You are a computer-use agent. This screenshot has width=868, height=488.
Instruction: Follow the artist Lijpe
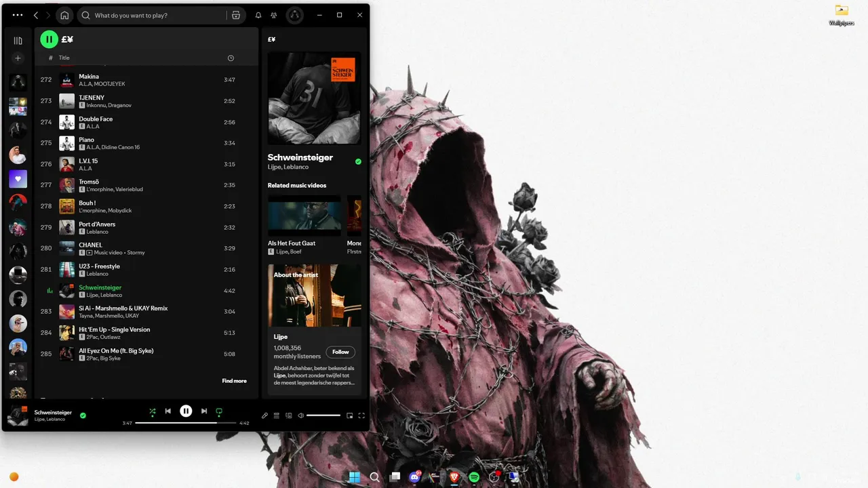pyautogui.click(x=340, y=352)
